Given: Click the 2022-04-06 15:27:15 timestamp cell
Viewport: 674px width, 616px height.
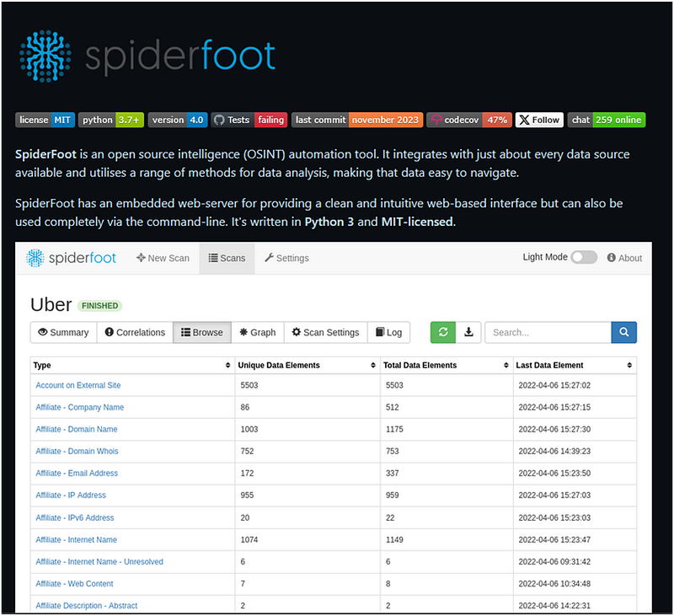Looking at the screenshot, I should (575, 407).
